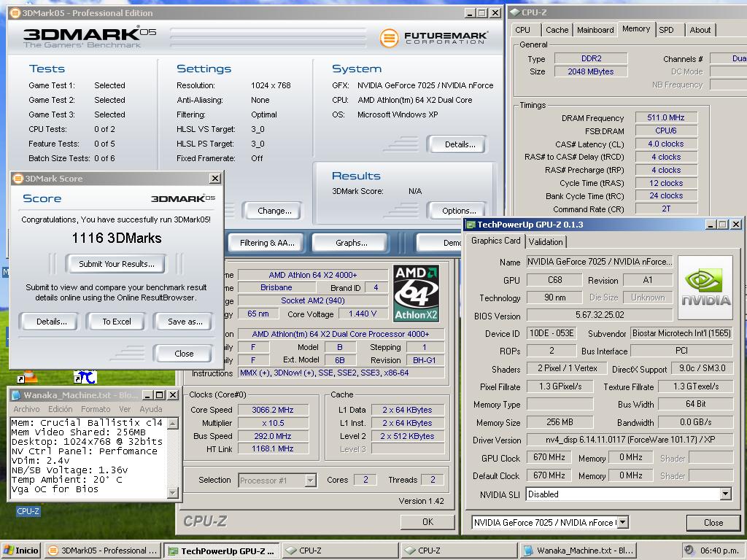
Task: Open the Cache tab in CPU-Z
Action: (x=557, y=30)
